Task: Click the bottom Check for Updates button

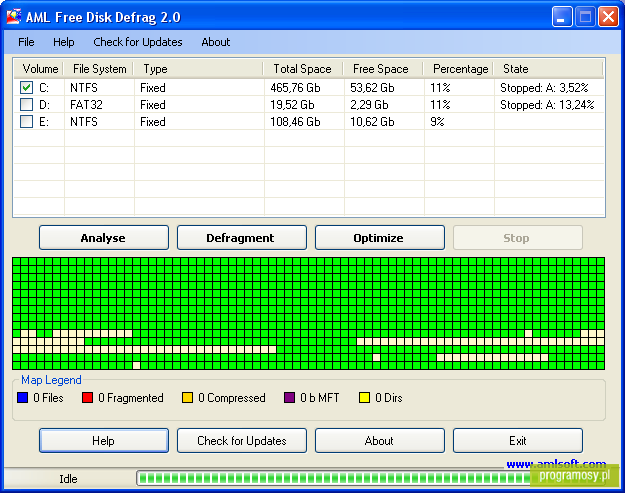Action: click(x=242, y=440)
